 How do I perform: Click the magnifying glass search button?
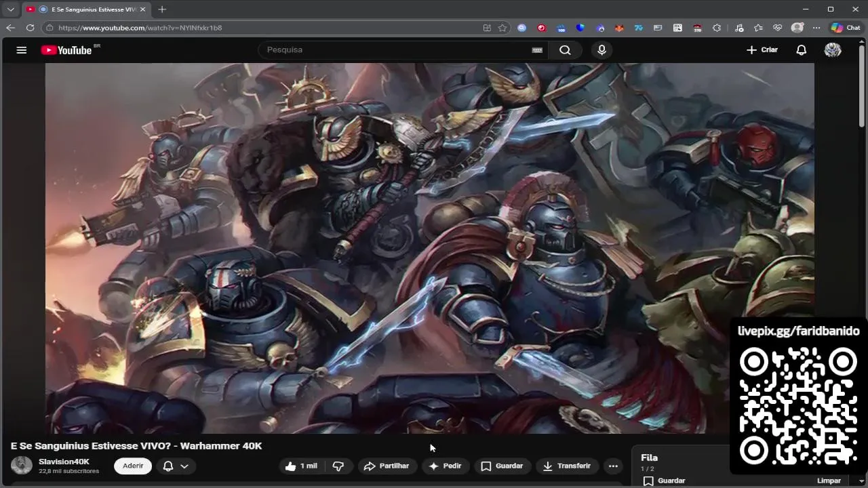[565, 50]
